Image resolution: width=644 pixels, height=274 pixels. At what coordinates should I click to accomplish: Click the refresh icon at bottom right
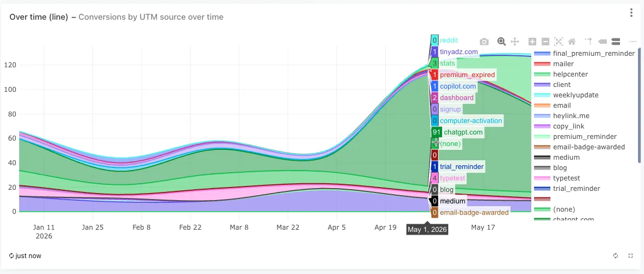tap(616, 255)
